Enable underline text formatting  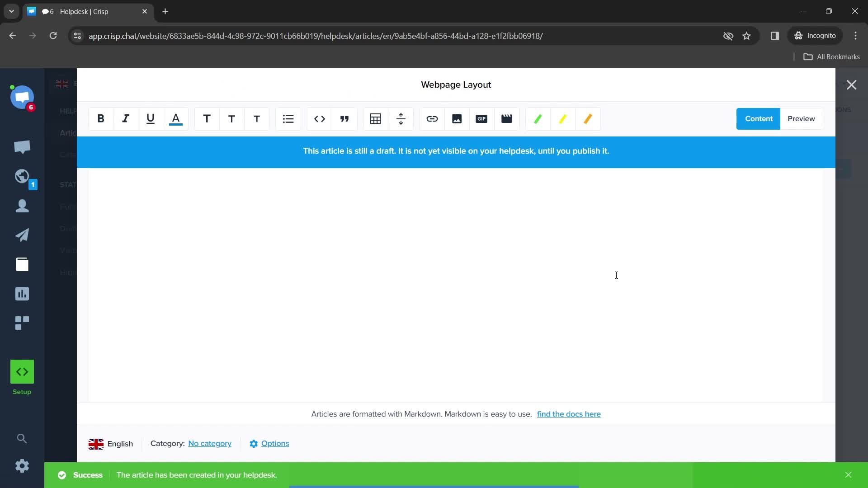coord(151,118)
